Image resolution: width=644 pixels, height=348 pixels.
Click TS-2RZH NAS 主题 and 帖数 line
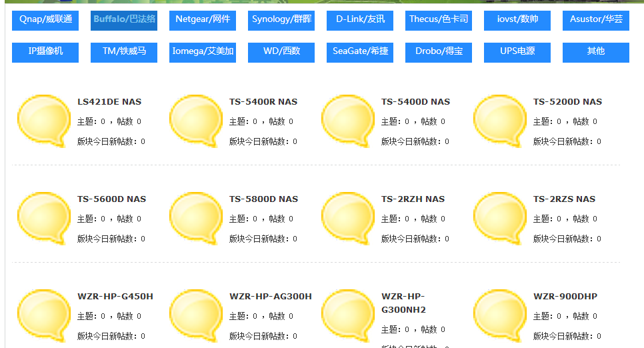pos(413,219)
